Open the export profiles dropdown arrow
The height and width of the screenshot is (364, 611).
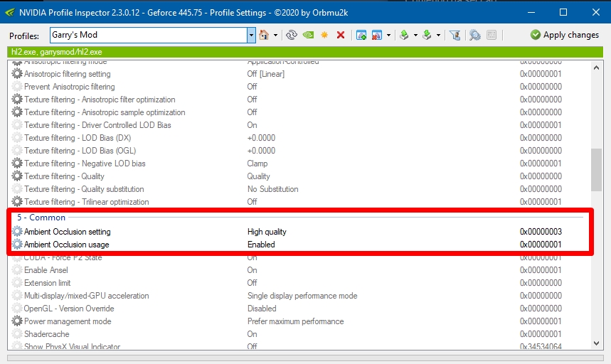(x=415, y=35)
